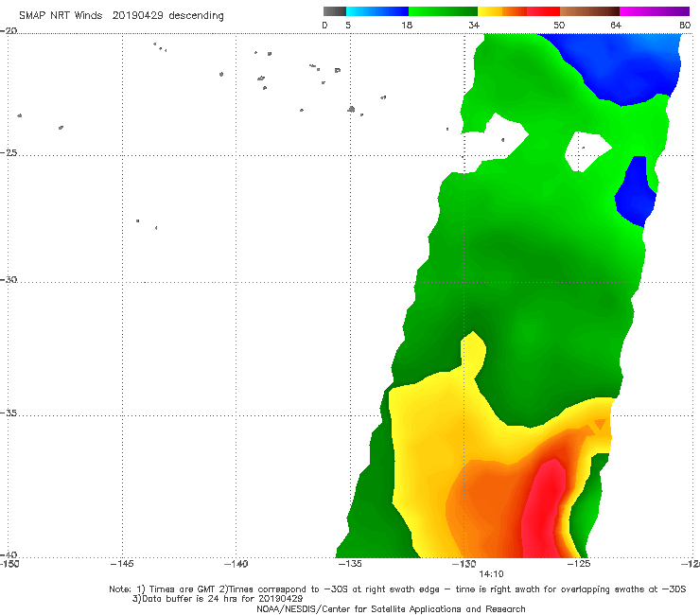Click the note line beginning 'Times are GMT'
The height and width of the screenshot is (615, 700).
tap(397, 589)
